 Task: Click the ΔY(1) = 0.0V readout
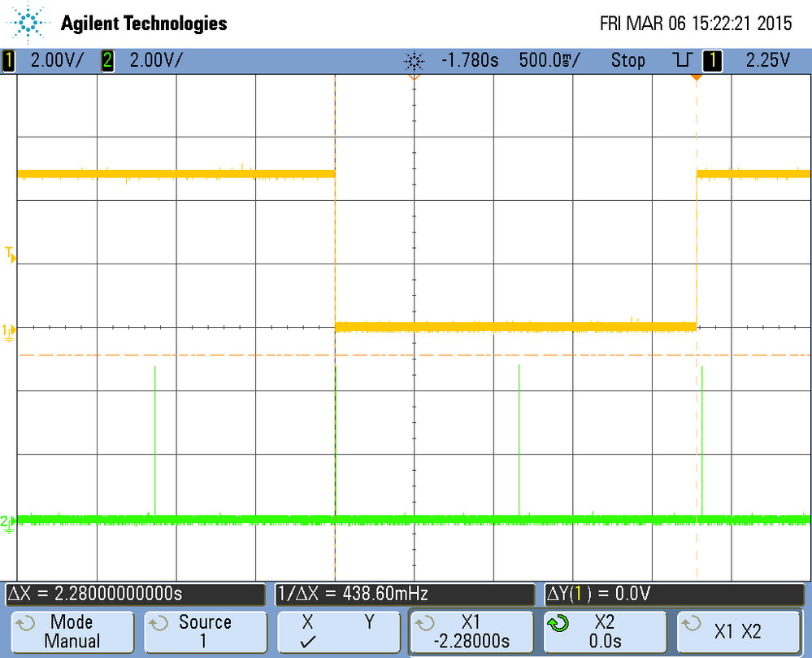pos(675,594)
